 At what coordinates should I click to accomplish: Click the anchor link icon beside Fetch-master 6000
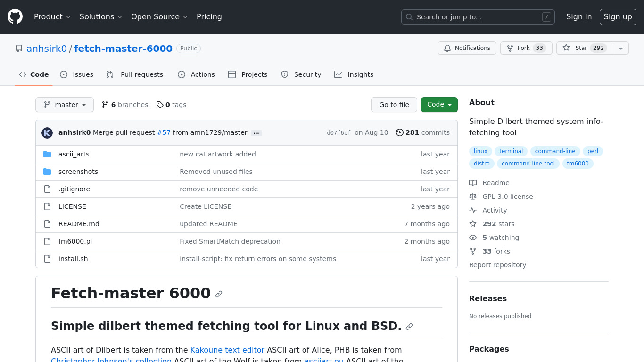[x=219, y=294]
